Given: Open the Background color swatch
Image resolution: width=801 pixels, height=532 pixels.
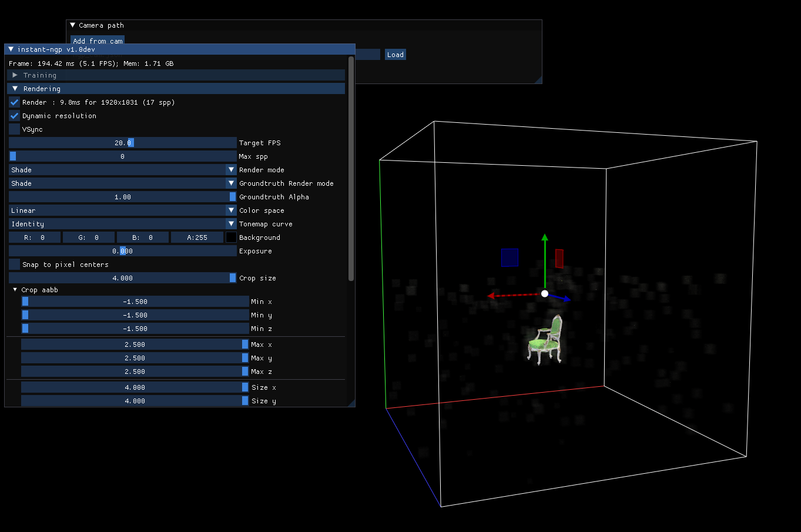Looking at the screenshot, I should (231, 237).
